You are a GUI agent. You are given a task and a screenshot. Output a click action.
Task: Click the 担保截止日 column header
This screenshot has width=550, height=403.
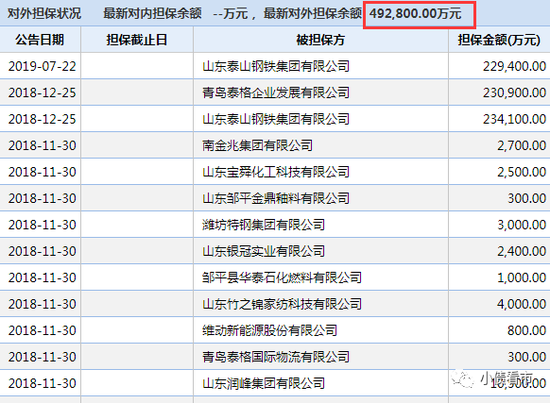(x=137, y=40)
